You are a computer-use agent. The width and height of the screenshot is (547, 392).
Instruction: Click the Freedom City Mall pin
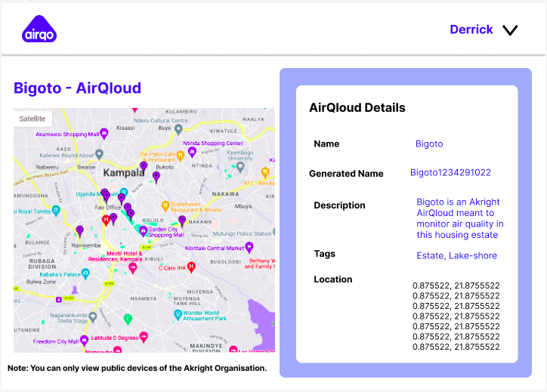84,341
